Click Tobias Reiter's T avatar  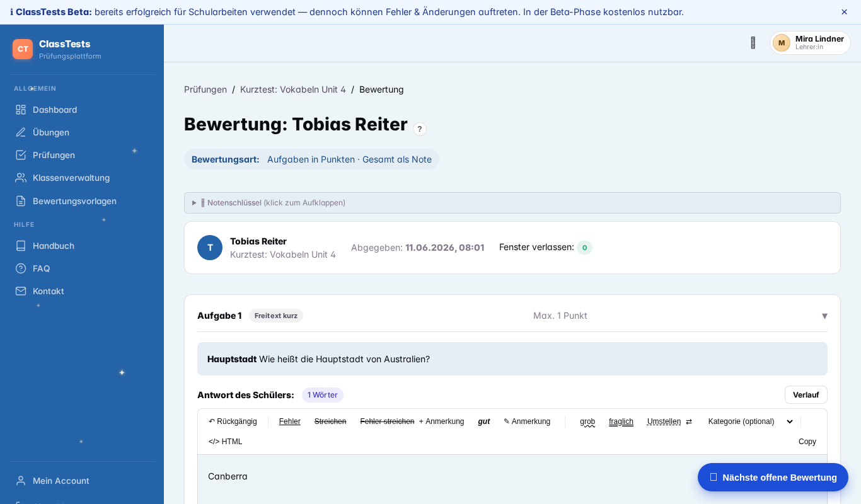[x=210, y=248]
